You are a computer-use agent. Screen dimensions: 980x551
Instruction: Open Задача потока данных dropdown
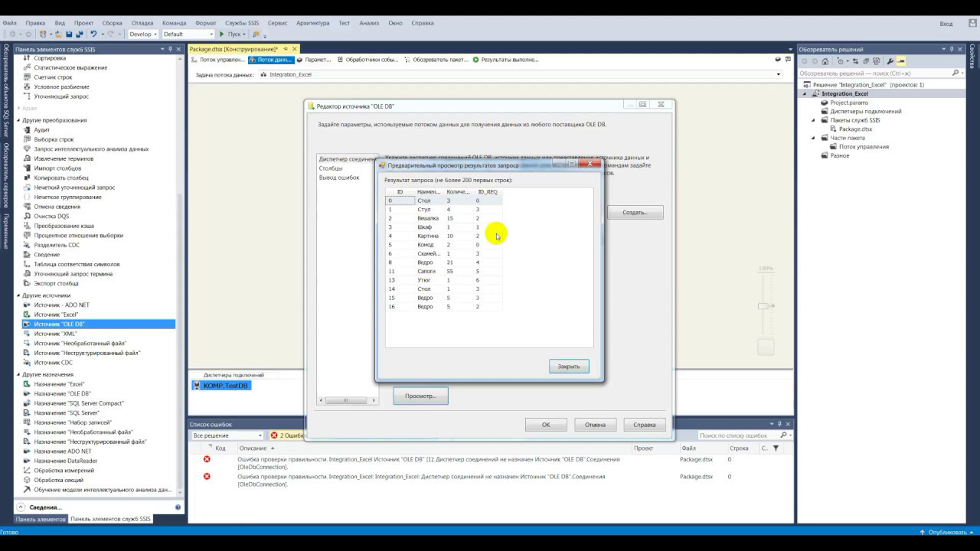tap(521, 75)
